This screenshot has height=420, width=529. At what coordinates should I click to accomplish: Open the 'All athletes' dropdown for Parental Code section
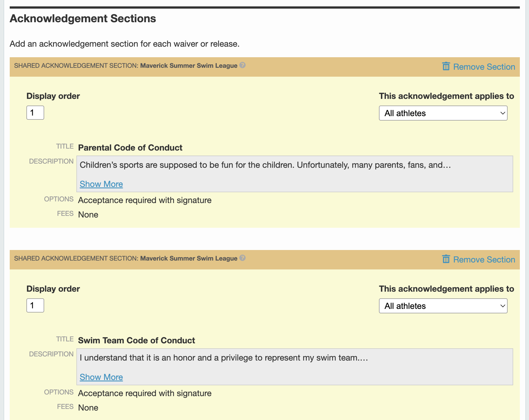[443, 113]
